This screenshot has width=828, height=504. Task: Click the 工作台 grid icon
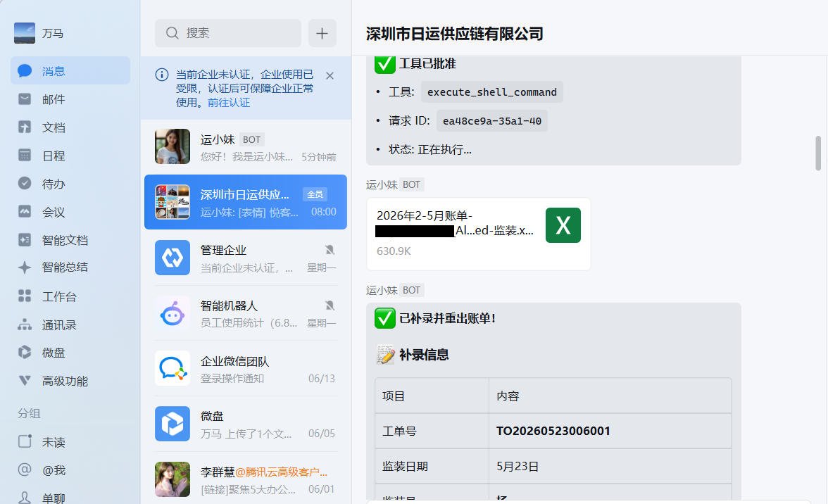[x=25, y=296]
